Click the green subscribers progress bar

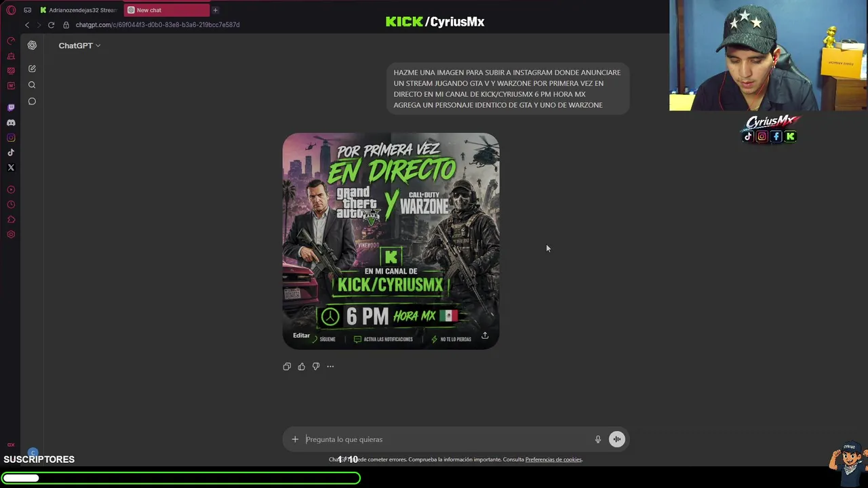180,478
